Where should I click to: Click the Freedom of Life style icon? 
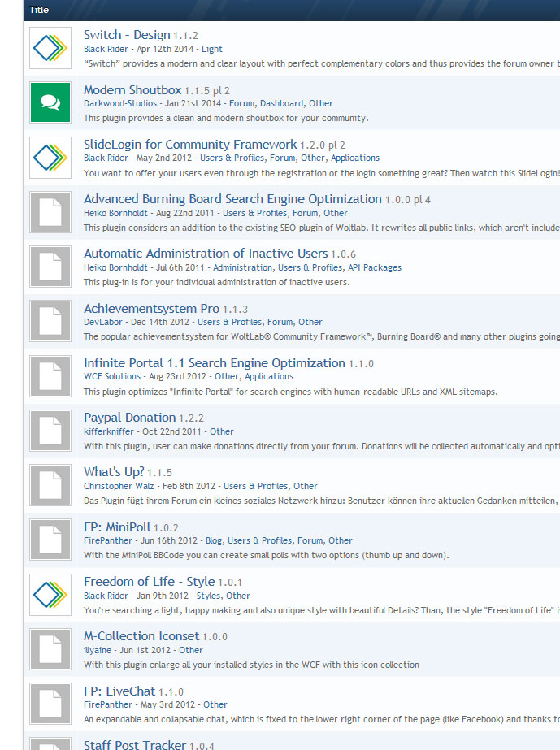(x=50, y=594)
